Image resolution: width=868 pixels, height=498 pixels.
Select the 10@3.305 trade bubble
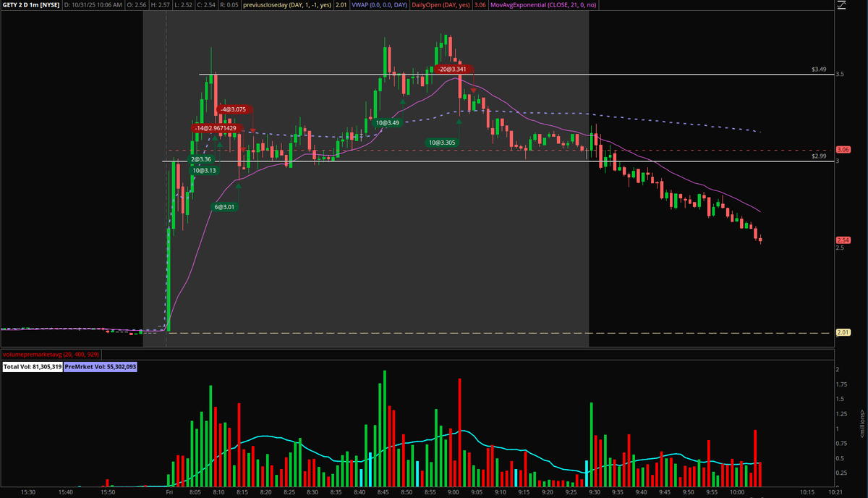pyautogui.click(x=441, y=142)
